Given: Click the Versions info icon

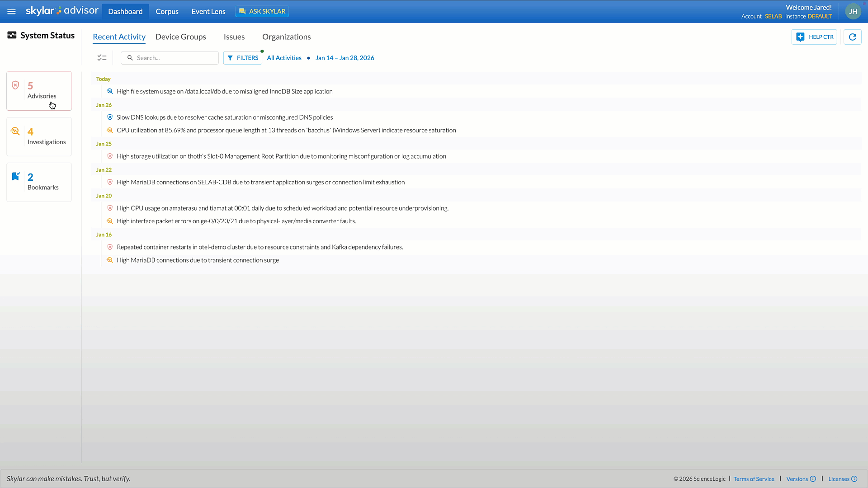Looking at the screenshot, I should [813, 479].
